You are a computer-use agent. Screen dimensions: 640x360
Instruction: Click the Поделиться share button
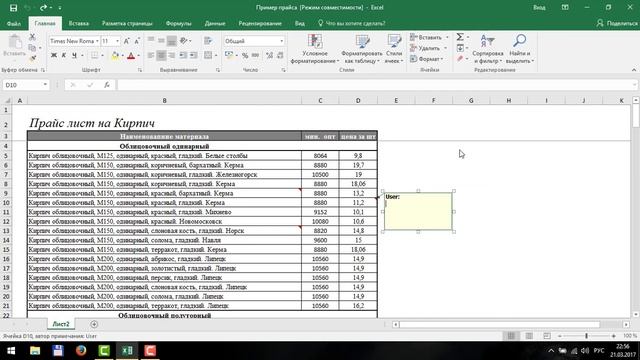click(x=617, y=24)
